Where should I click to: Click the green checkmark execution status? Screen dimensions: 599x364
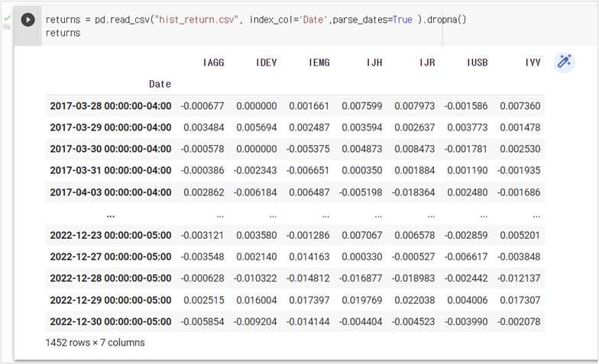[6, 17]
